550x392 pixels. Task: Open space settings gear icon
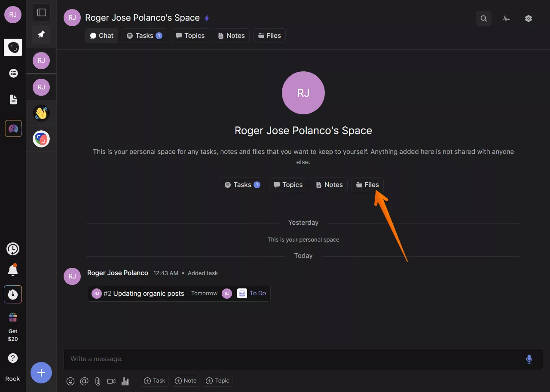point(529,18)
